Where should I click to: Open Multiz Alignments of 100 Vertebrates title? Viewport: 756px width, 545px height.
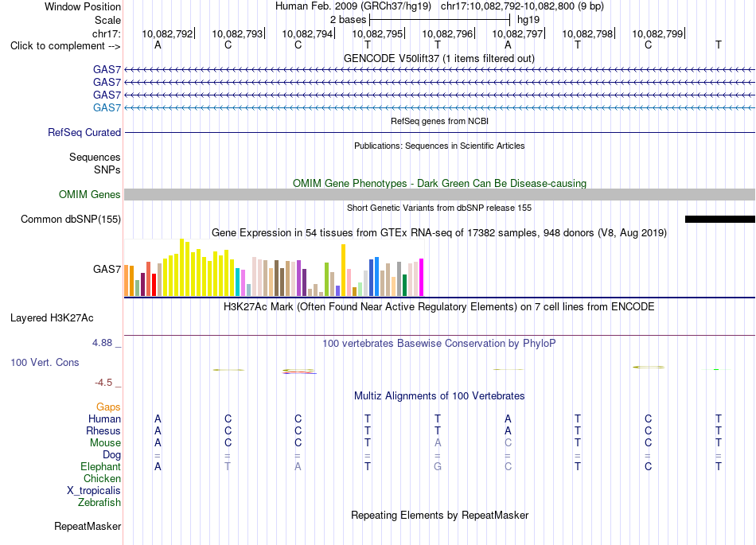439,396
